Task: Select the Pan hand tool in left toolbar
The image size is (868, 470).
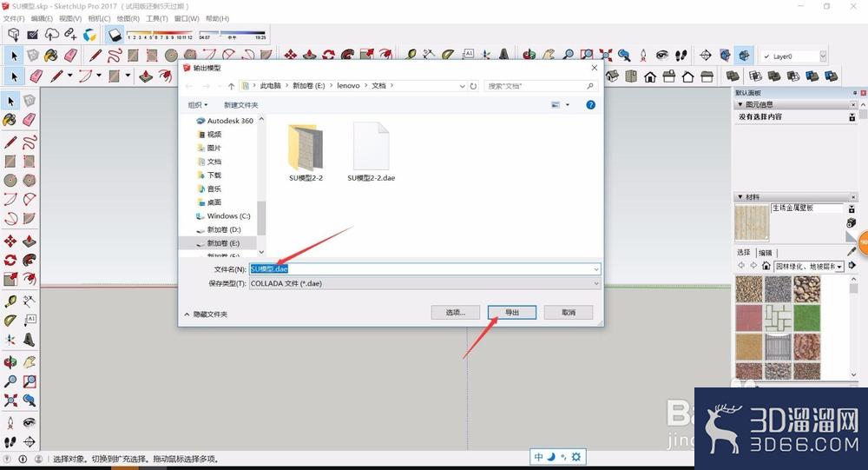Action: (x=30, y=362)
